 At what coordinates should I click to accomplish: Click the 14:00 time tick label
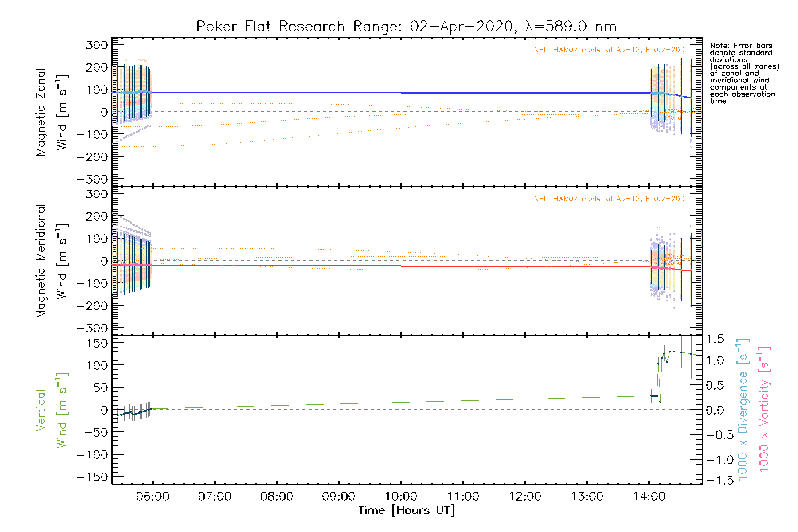[x=649, y=497]
